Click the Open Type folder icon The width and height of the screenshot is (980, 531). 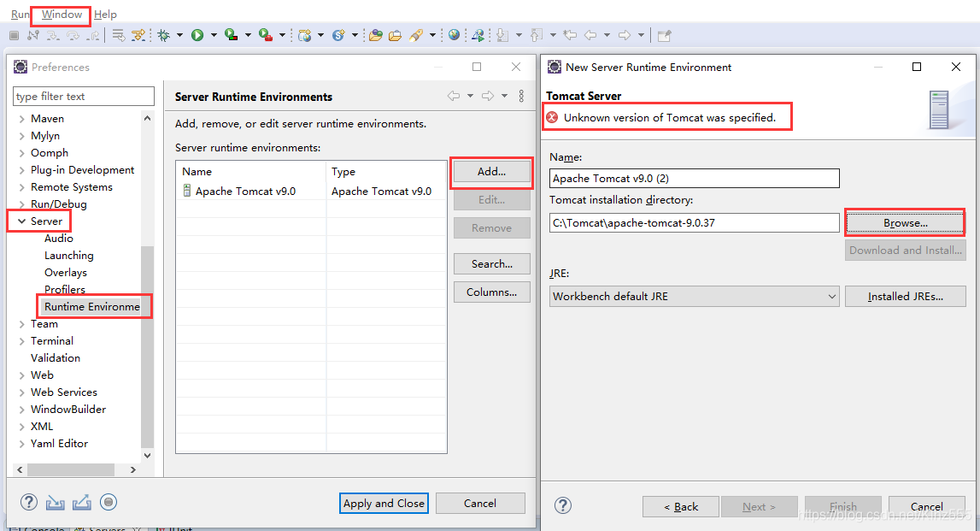tap(376, 36)
